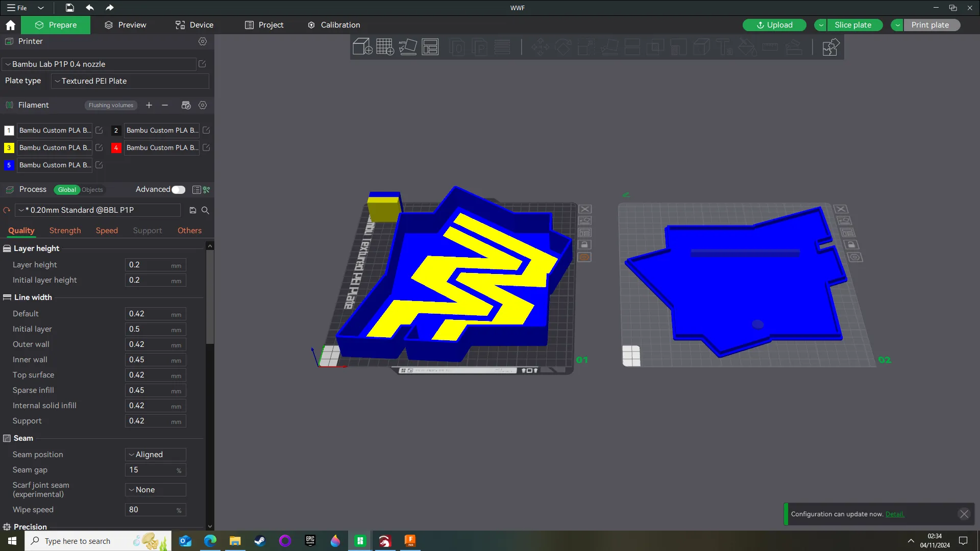Expand the Slice plate options arrow

821,25
